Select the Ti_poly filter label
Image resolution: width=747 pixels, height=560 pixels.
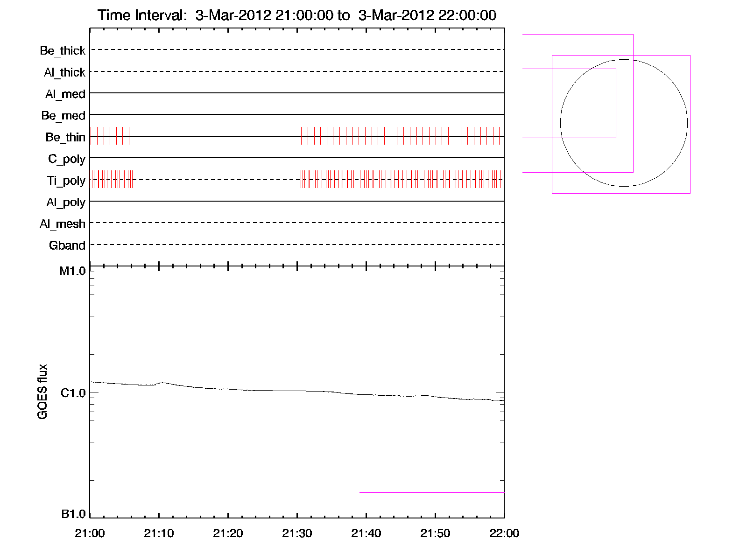tap(66, 181)
